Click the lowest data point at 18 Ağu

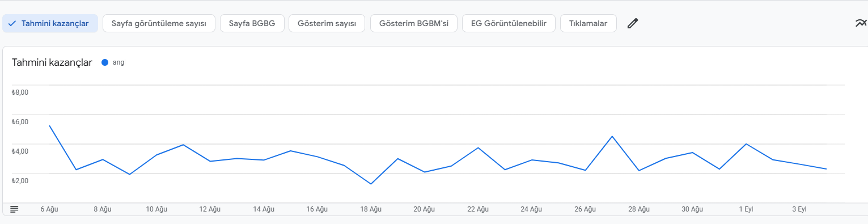(371, 184)
